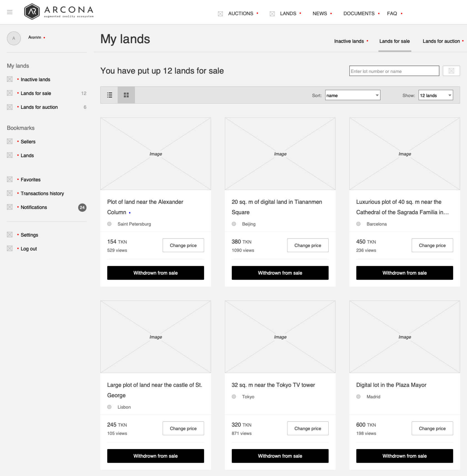The width and height of the screenshot is (467, 476).
Task: Switch to list view layout
Action: coord(110,95)
